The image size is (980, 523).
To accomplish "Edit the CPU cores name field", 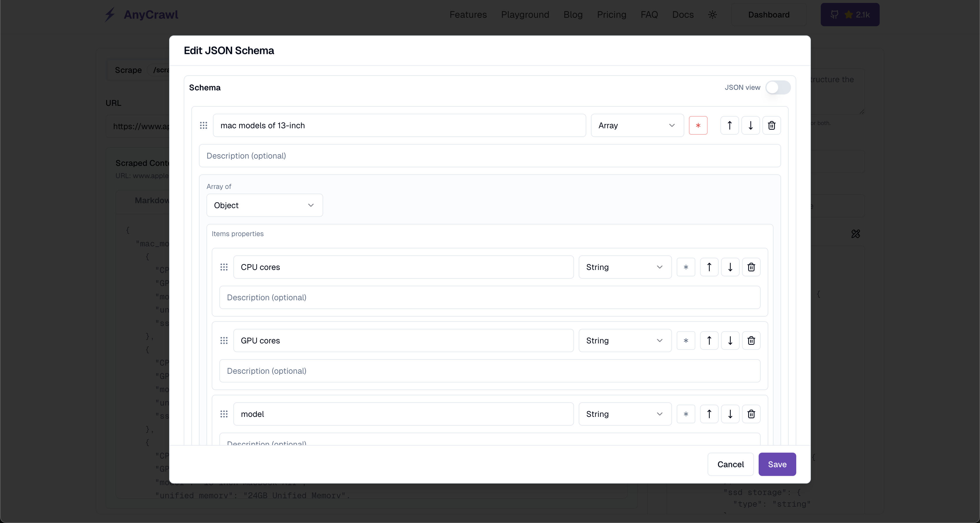I will (x=403, y=267).
